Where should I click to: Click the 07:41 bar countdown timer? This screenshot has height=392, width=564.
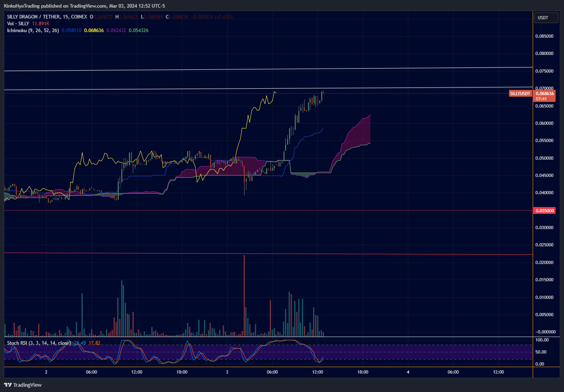[x=541, y=99]
